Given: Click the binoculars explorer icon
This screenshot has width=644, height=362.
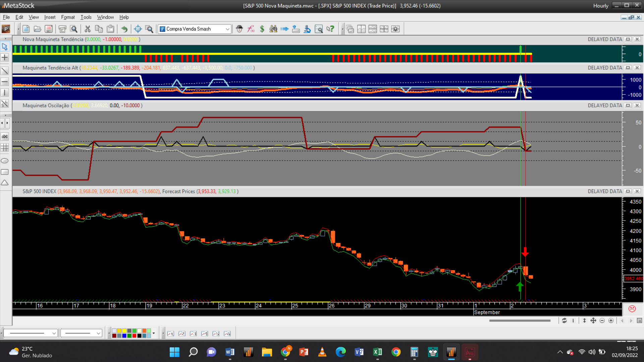Looking at the screenshot, I should pyautogui.click(x=273, y=29).
